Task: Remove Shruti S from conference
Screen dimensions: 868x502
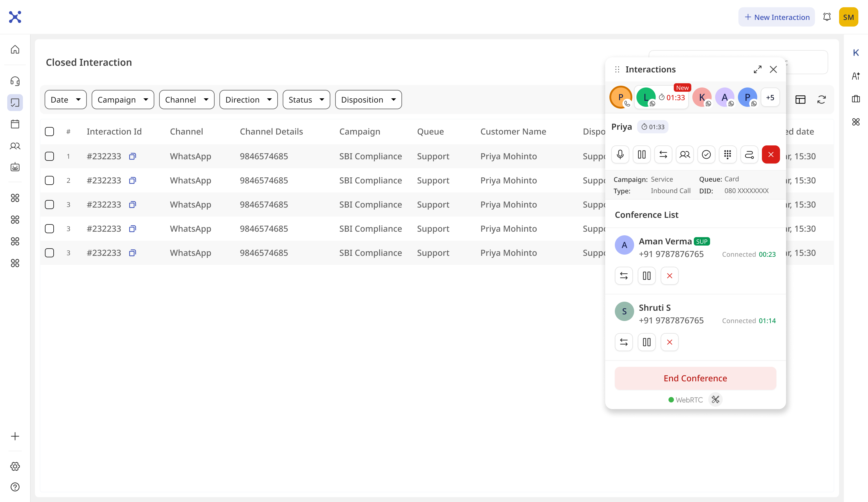Action: [x=670, y=342]
